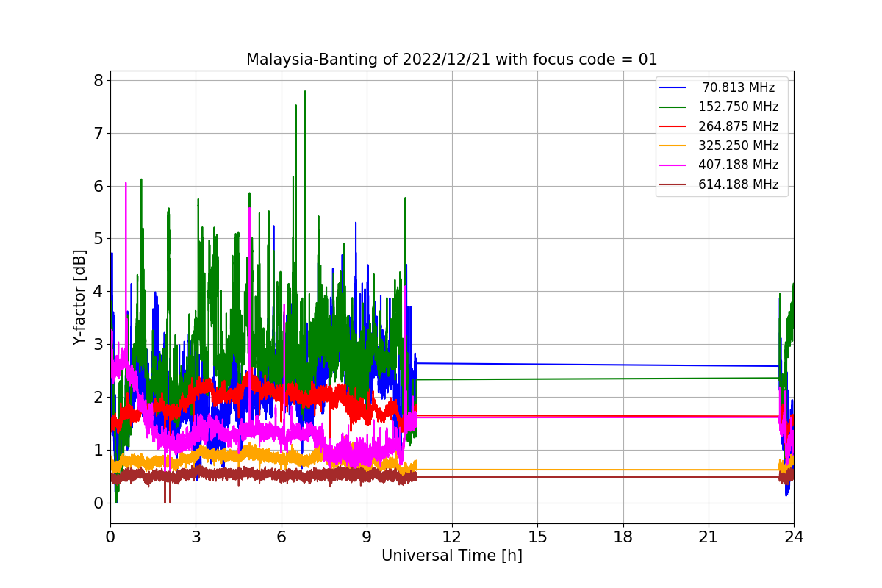Click x-axis tick label 9
The height and width of the screenshot is (588, 882).
367,537
